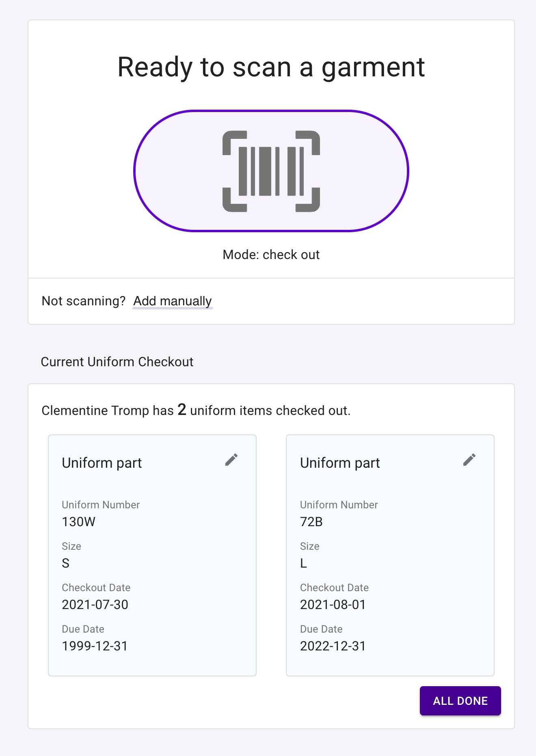Viewport: 536px width, 756px height.
Task: Select uniform number 72B value
Action: pyautogui.click(x=311, y=522)
